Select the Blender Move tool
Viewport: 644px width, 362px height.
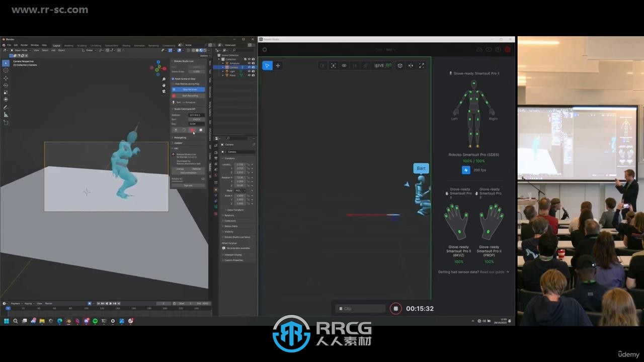click(x=6, y=78)
